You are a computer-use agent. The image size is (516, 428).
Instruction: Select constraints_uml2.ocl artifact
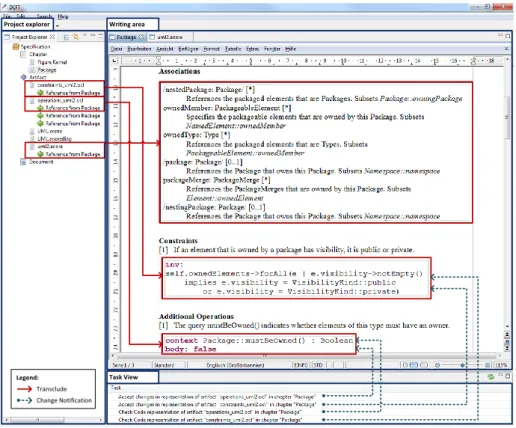tap(60, 85)
